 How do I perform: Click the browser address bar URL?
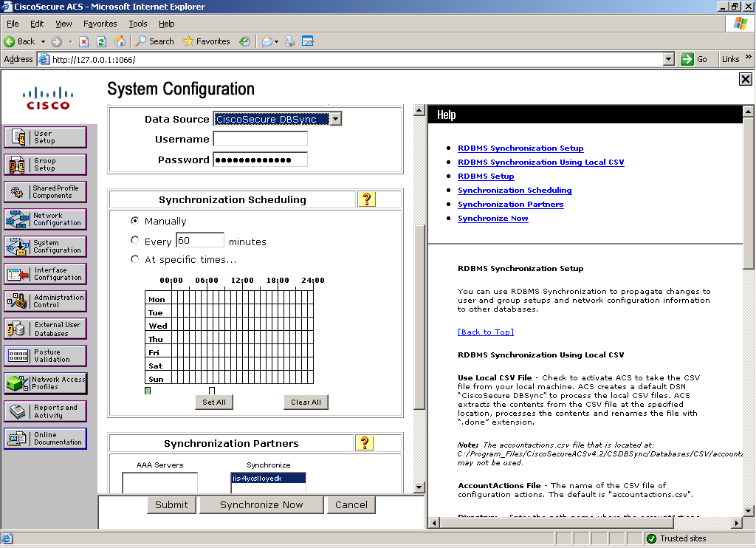coord(357,59)
